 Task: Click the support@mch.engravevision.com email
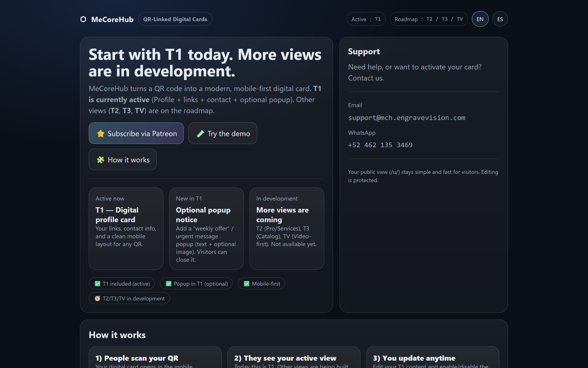[x=407, y=118]
